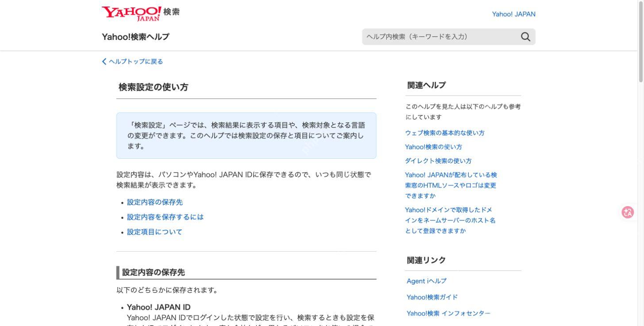Open the Yahoo!検索ヘルプ title

pos(135,37)
